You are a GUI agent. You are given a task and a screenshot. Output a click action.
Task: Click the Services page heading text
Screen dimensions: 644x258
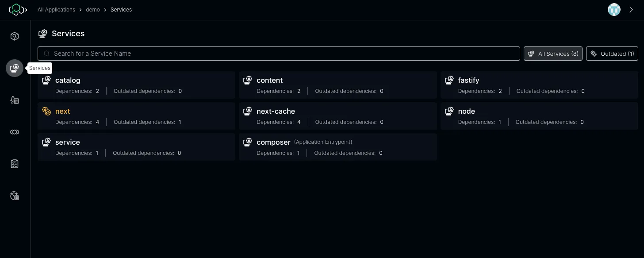[68, 34]
